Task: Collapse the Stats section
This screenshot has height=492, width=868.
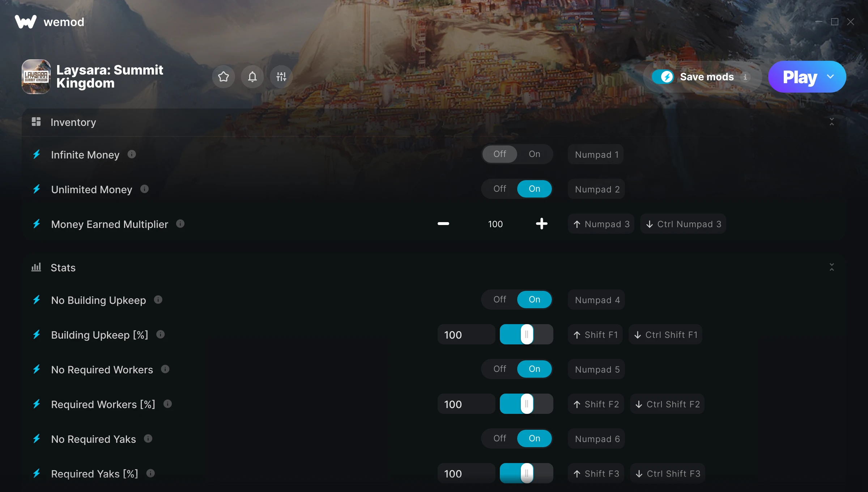Action: (x=831, y=267)
